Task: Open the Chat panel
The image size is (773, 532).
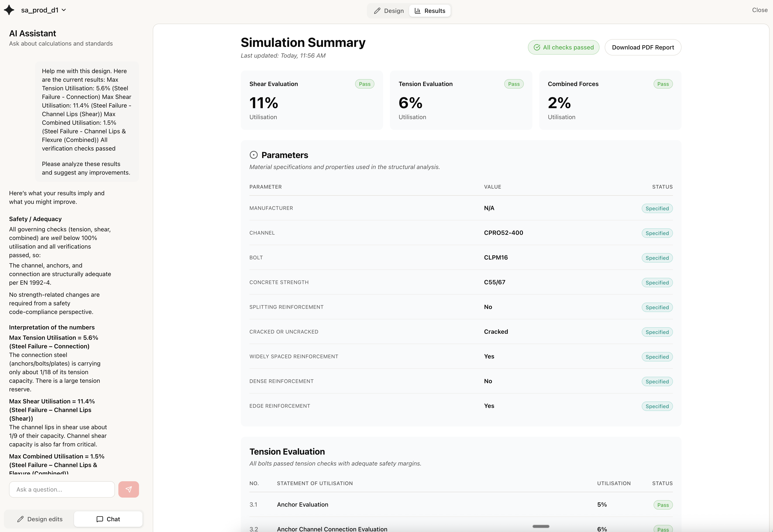Action: (x=108, y=519)
